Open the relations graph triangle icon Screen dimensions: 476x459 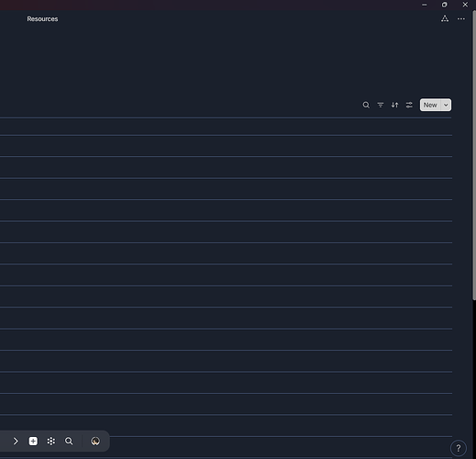pos(445,19)
